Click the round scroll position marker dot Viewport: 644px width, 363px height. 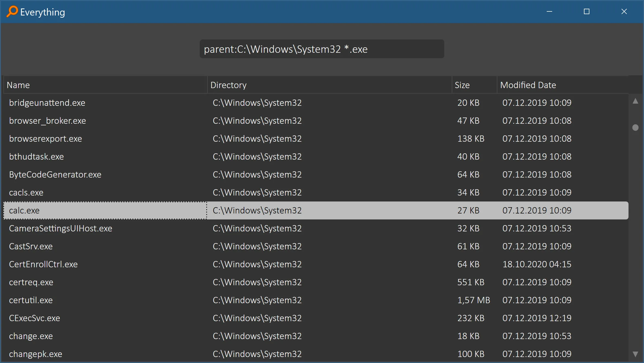636,127
